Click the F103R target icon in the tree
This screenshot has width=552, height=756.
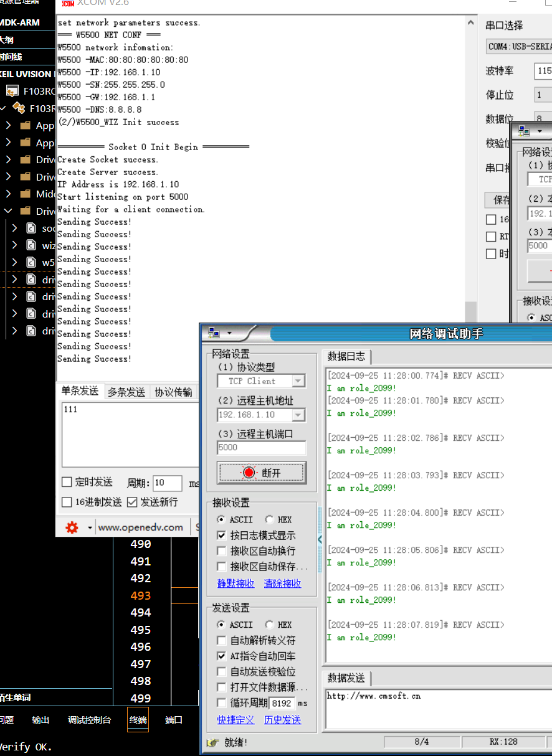click(19, 108)
